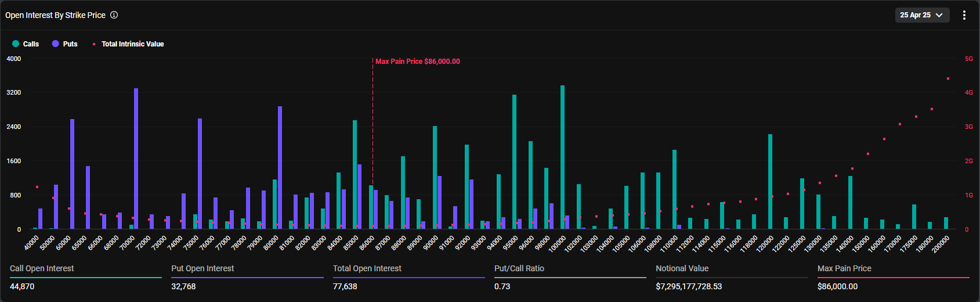Viewport: 980px width, 302px height.
Task: Click the 4000 left axis label
Action: coord(14,59)
